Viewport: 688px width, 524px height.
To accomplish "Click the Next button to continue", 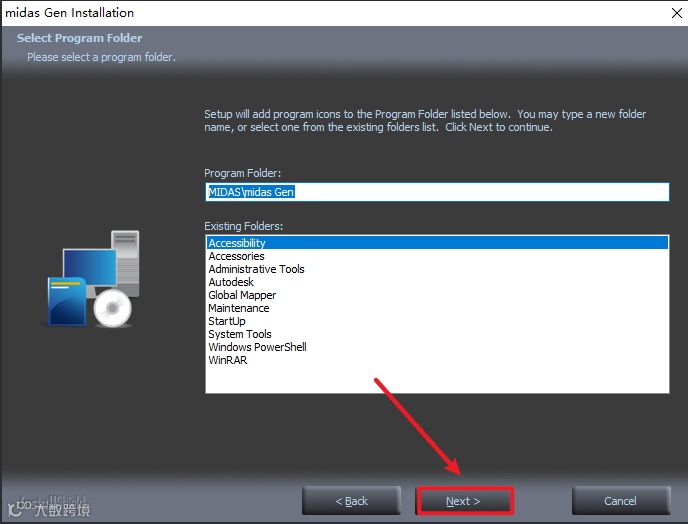I will point(464,501).
